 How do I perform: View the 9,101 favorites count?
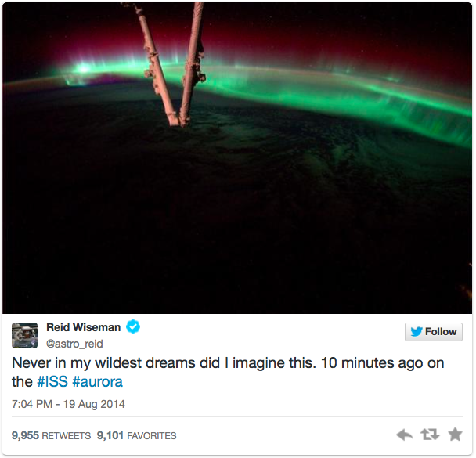[x=110, y=435]
